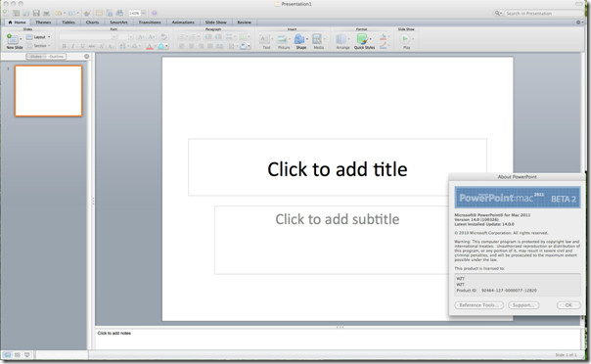Open the Shape dropdown arrow
This screenshot has height=364, width=591.
307,39
